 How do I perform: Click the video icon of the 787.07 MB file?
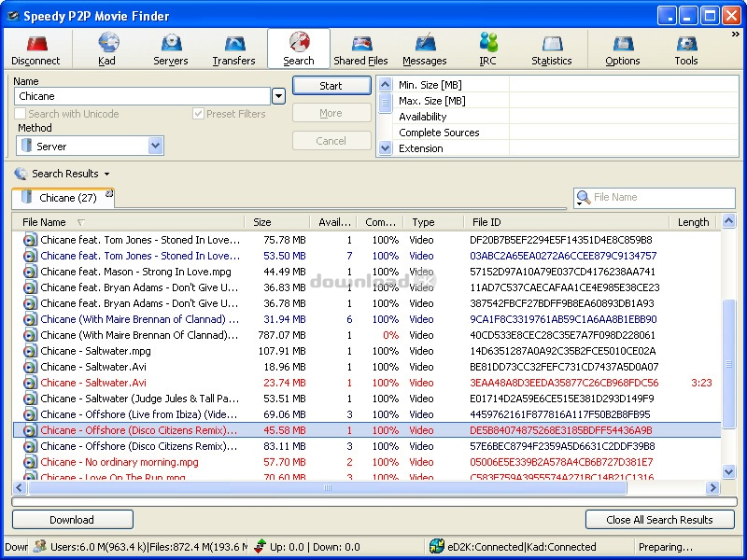(30, 336)
